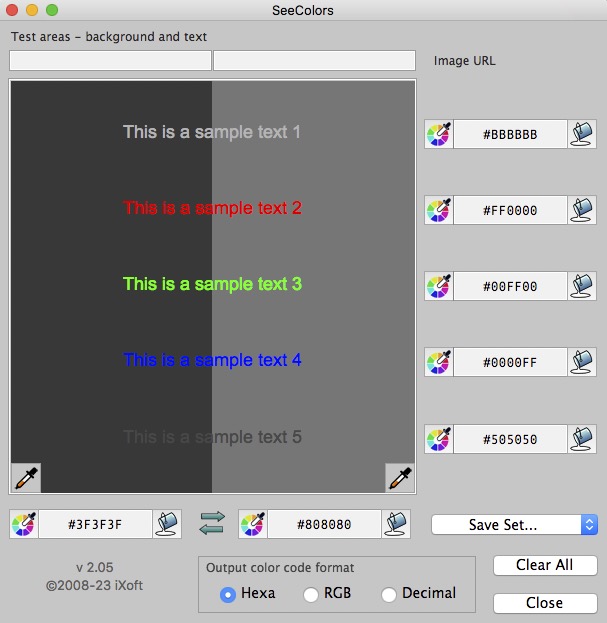Click the 'v 2.05' version text
The image size is (607, 623).
point(95,567)
